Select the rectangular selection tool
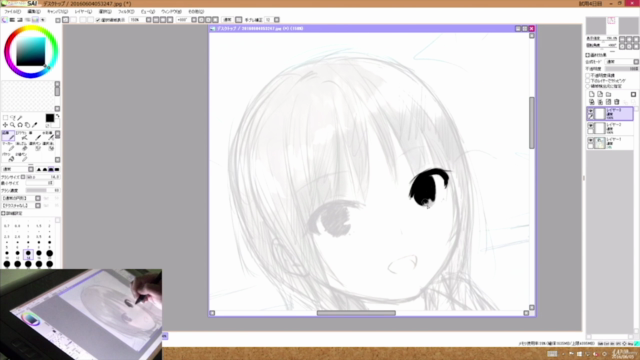The height and width of the screenshot is (360, 640). (x=5, y=118)
